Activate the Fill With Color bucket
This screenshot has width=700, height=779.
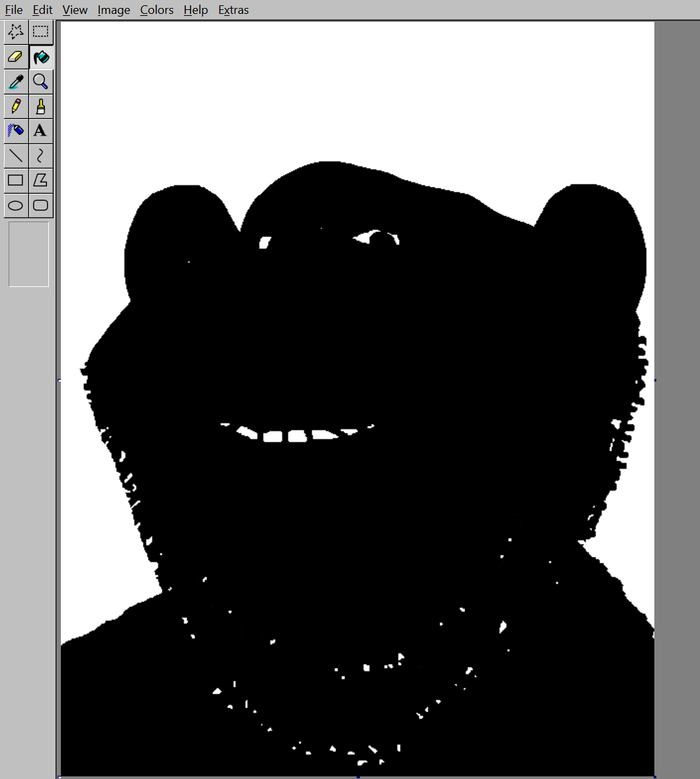(x=41, y=57)
